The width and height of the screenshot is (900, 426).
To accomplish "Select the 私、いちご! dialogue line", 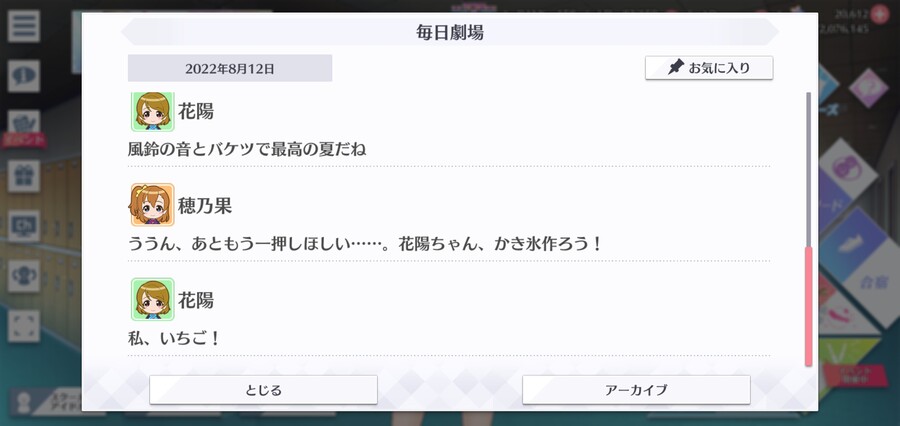I will [173, 338].
